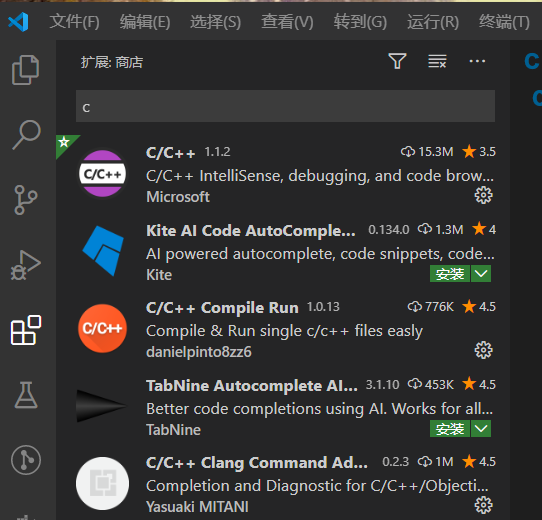Open the Testing flask icon view
The image size is (542, 520).
tap(26, 395)
